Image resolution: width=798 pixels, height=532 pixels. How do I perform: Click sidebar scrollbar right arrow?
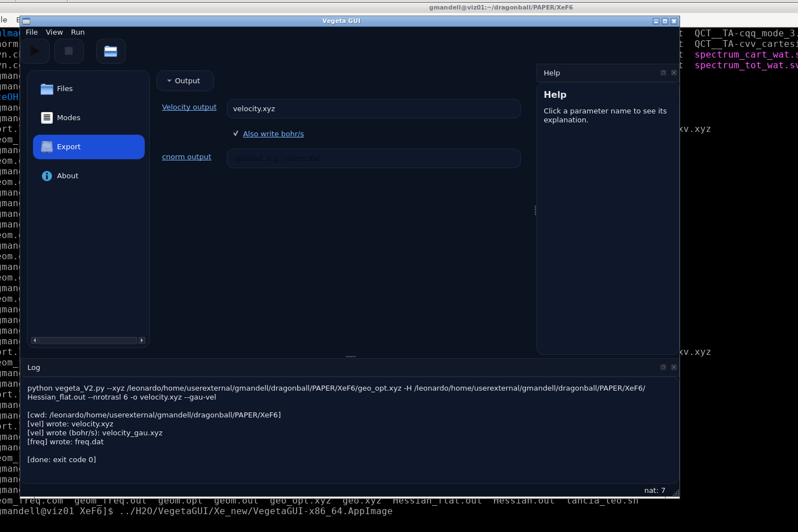point(142,340)
